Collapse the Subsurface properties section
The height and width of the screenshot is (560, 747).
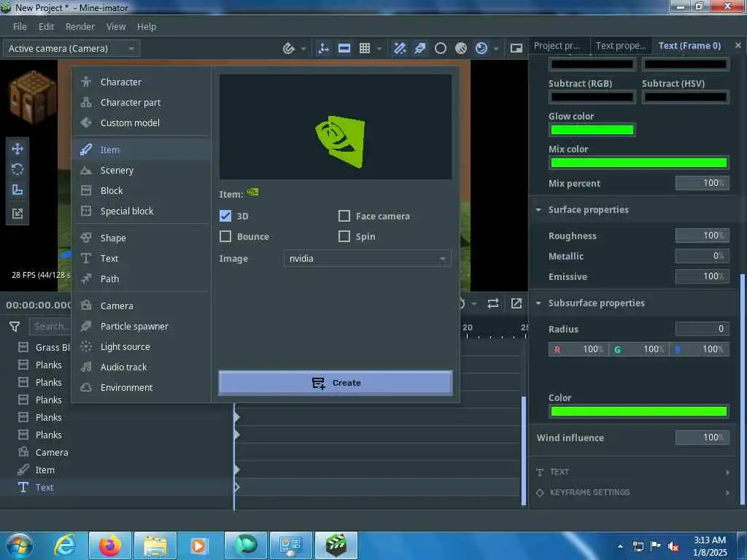click(x=538, y=303)
